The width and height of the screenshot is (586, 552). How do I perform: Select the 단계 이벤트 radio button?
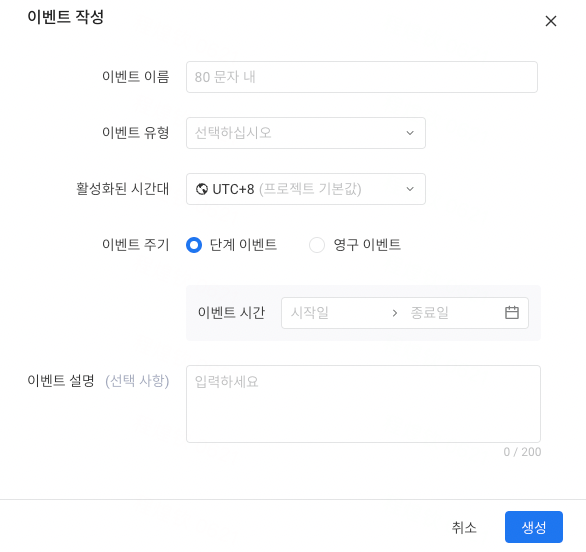pyautogui.click(x=194, y=245)
